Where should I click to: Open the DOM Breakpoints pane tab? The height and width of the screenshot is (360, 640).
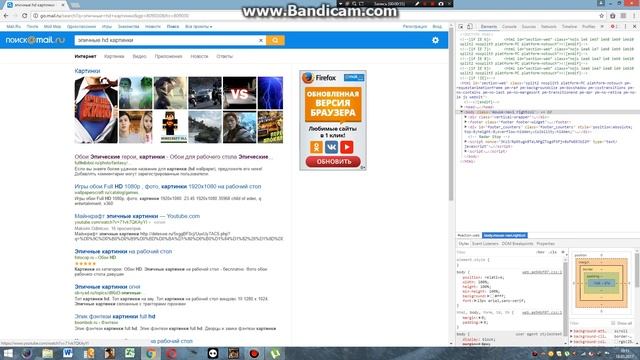[517, 244]
